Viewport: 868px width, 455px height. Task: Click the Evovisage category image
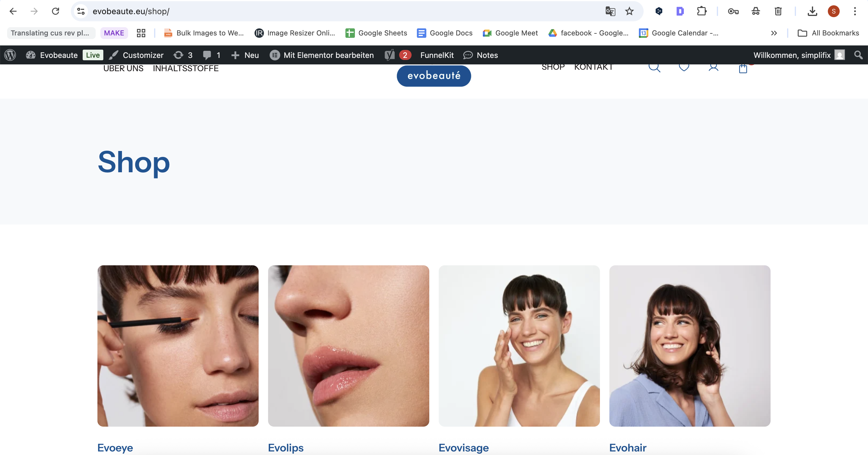[x=519, y=346]
